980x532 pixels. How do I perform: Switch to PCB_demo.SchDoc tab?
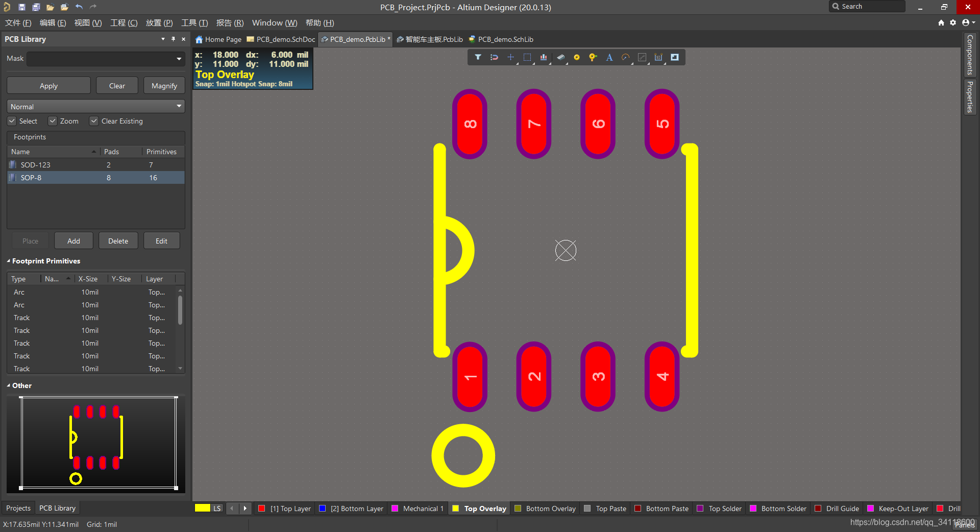(x=281, y=39)
